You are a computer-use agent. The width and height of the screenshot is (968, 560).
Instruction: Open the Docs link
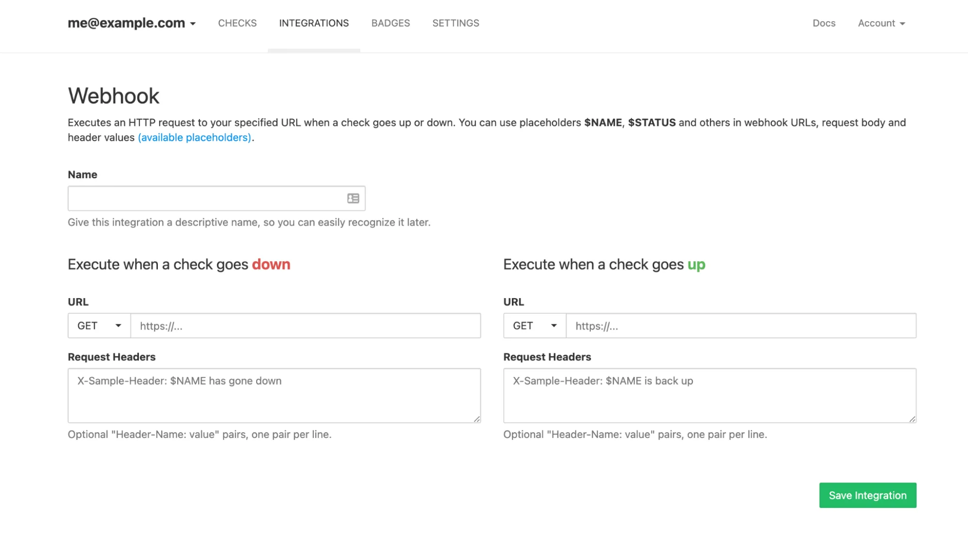824,23
